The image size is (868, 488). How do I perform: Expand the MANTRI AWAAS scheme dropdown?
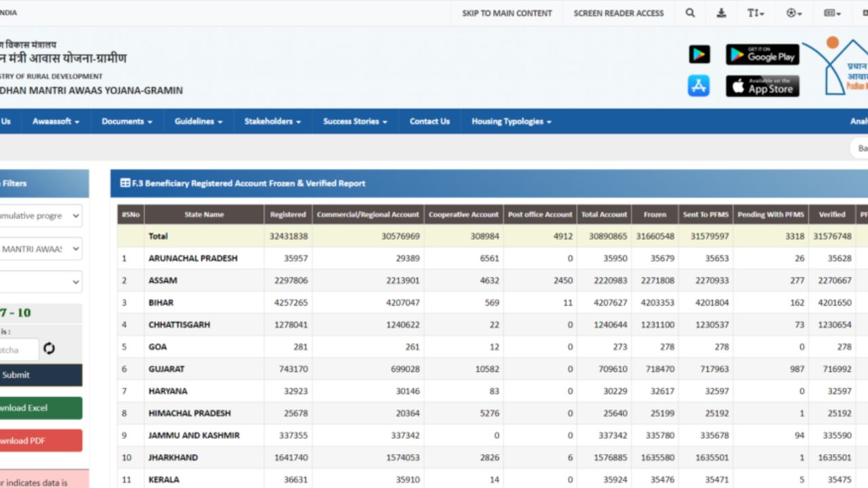pos(39,249)
